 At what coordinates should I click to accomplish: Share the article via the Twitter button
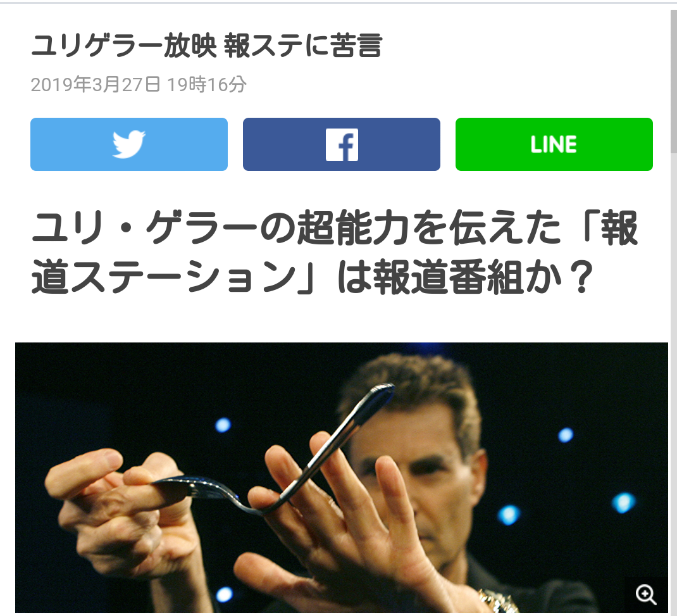[128, 144]
